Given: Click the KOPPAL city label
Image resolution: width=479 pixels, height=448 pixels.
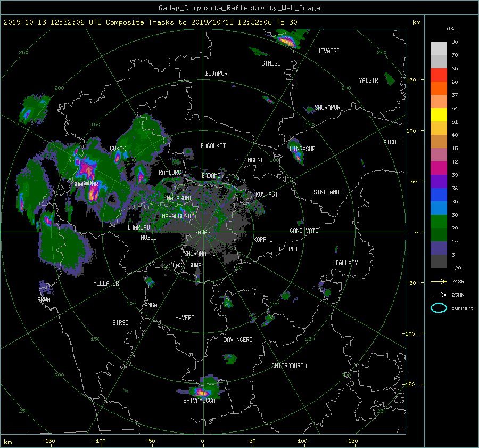Looking at the screenshot, I should (x=263, y=240).
